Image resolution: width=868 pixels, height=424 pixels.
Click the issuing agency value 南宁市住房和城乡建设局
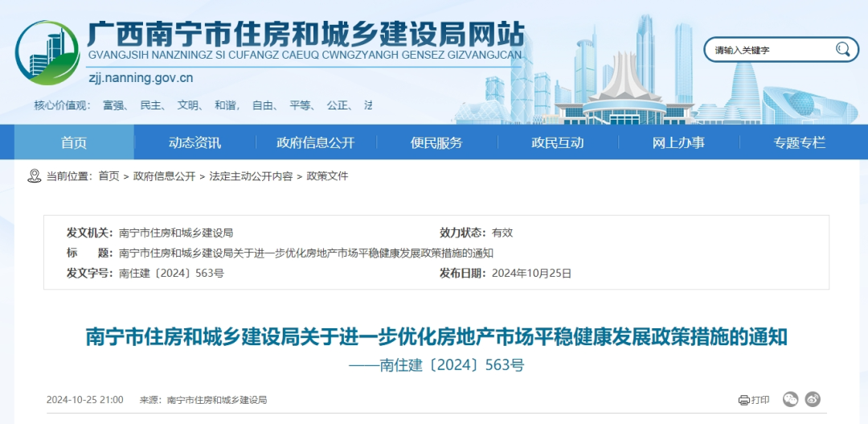pos(176,233)
